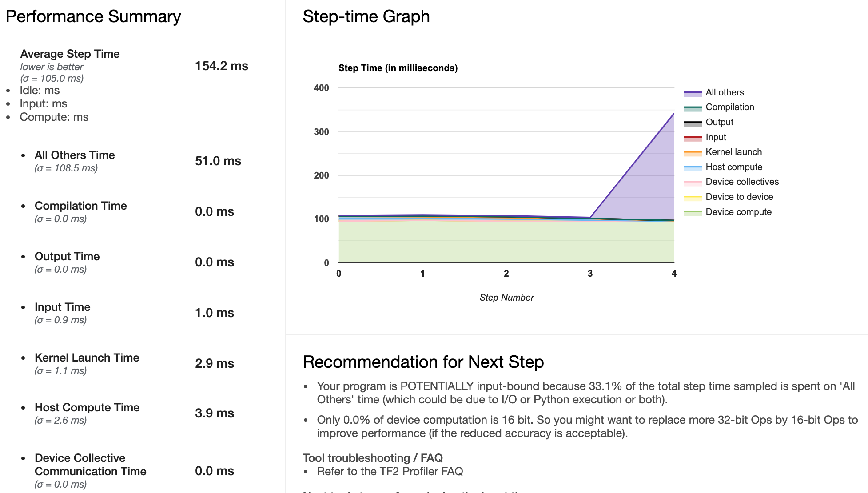Select the Host compute legend label
The height and width of the screenshot is (493, 868).
click(x=734, y=167)
